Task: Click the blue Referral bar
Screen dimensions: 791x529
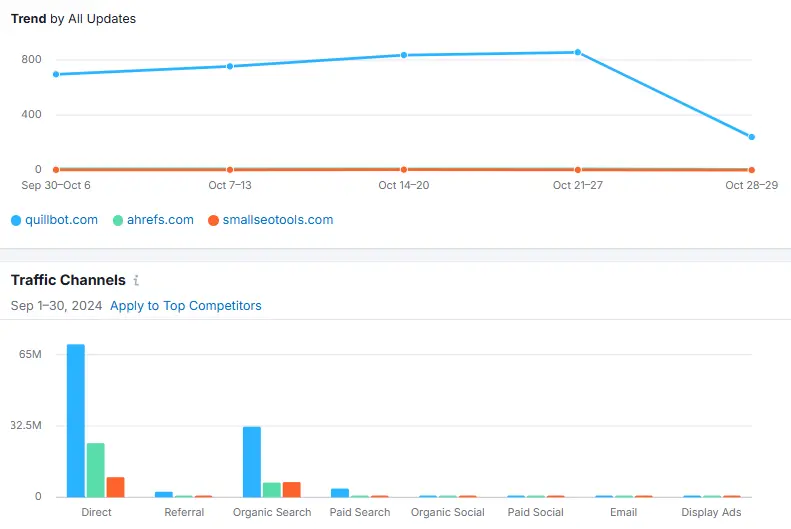Action: pyautogui.click(x=164, y=494)
